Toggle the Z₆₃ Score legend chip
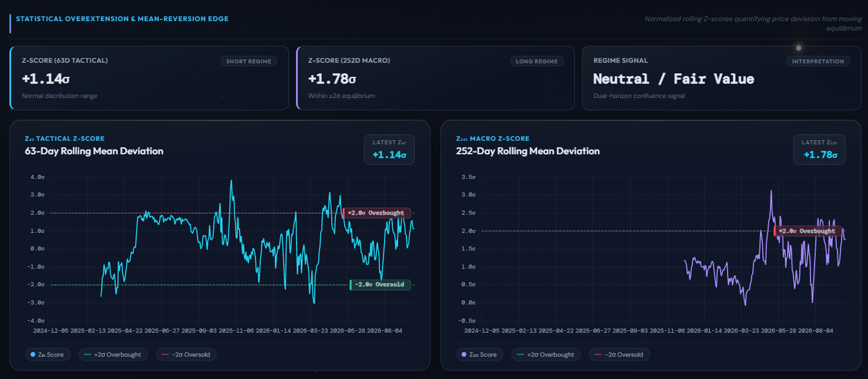Image resolution: width=868 pixels, height=379 pixels. pyautogui.click(x=48, y=354)
